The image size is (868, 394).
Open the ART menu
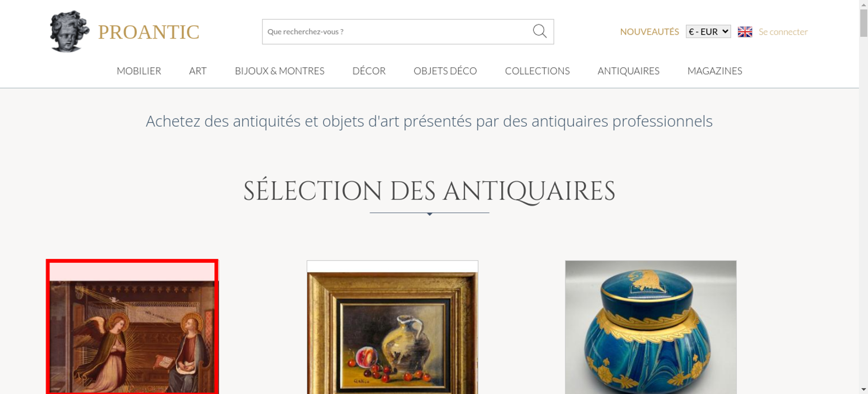pos(198,71)
